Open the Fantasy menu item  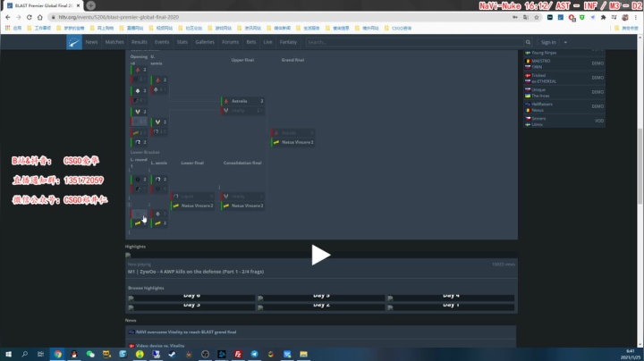[x=288, y=42]
